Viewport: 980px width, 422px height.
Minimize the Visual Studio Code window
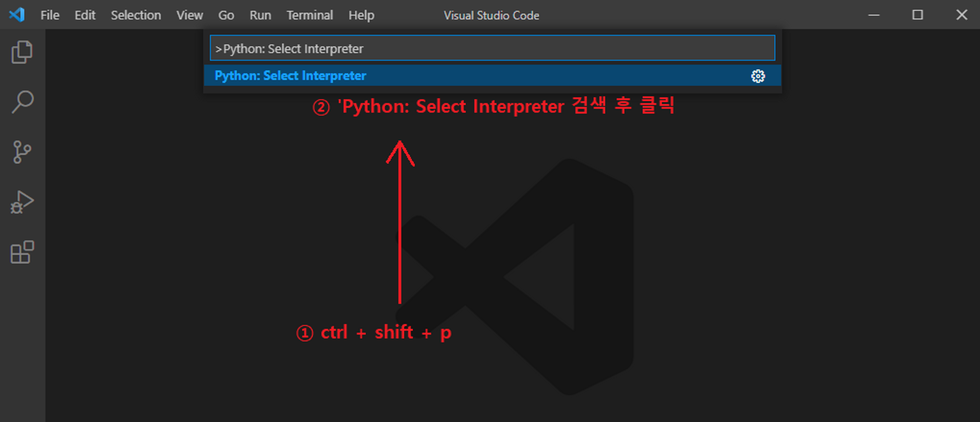click(874, 15)
